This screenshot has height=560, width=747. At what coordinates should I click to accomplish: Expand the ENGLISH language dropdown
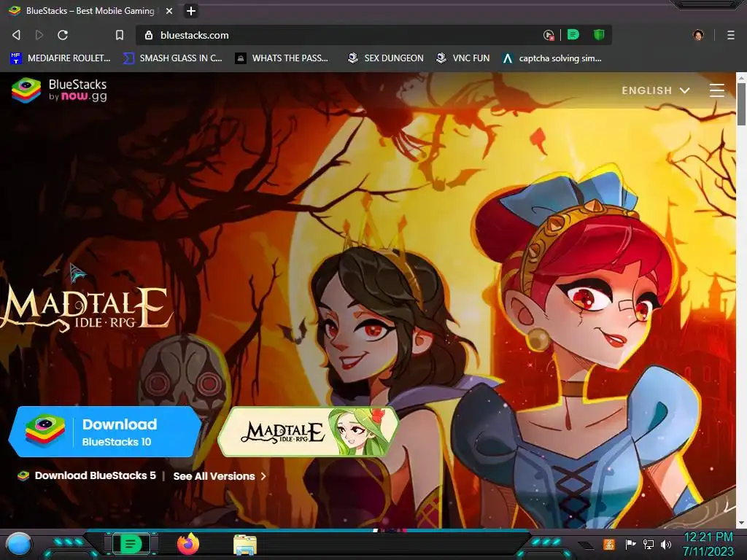click(656, 90)
